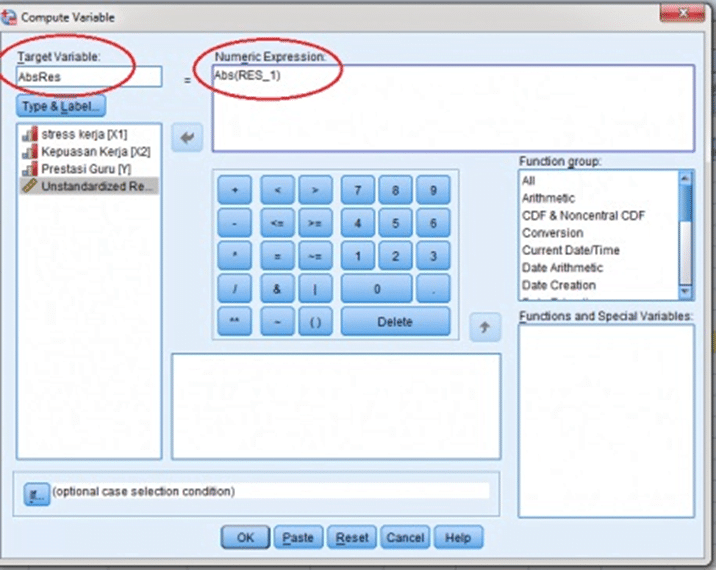Click the equals operator key
This screenshot has width=716, height=570.
277,256
